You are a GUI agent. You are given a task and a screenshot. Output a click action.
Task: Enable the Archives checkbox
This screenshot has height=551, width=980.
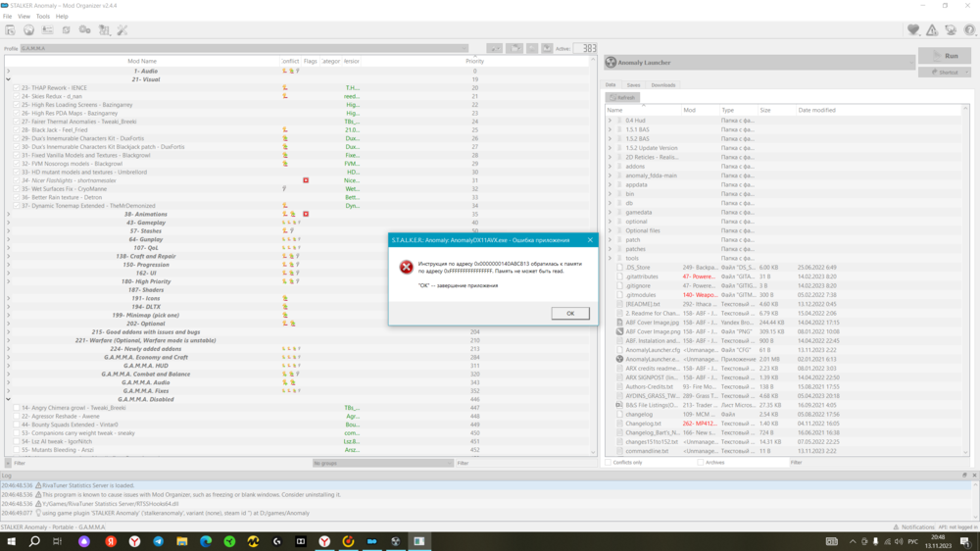pos(700,463)
